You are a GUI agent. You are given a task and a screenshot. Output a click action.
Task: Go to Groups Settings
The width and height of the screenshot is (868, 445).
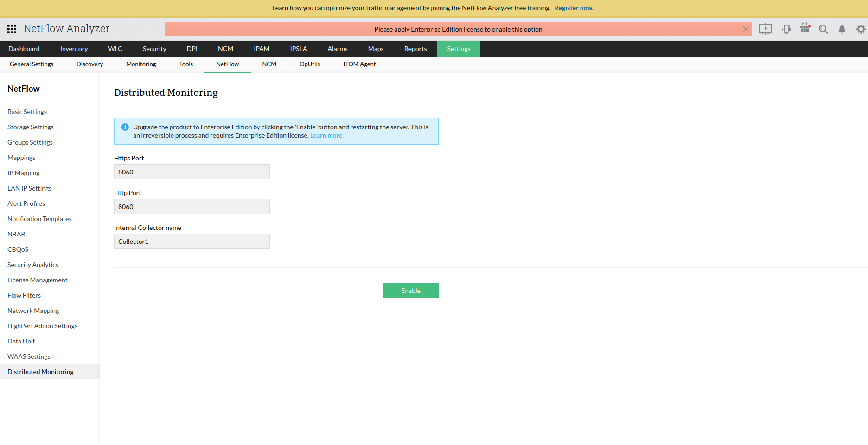point(30,142)
